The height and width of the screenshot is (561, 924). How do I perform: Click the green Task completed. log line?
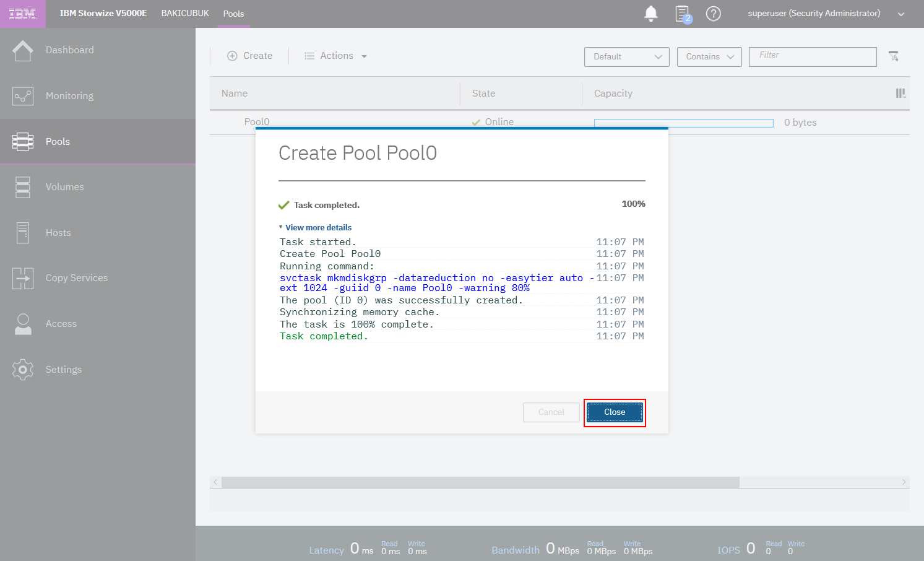324,336
